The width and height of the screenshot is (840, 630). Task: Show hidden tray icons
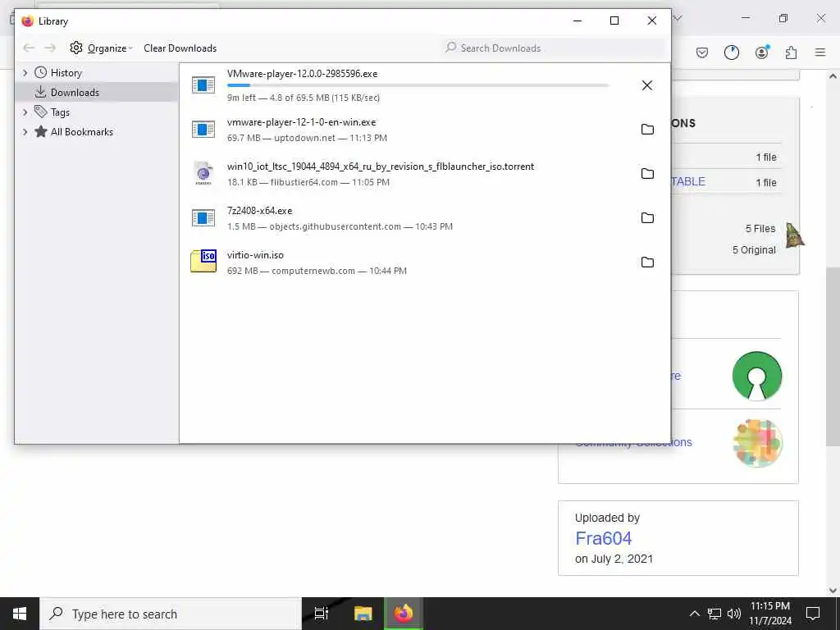(694, 614)
